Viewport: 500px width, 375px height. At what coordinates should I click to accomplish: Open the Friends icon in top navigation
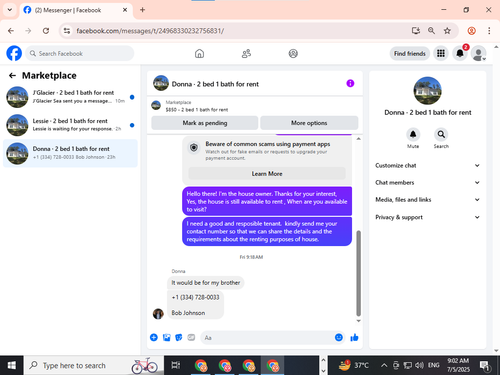pyautogui.click(x=246, y=53)
